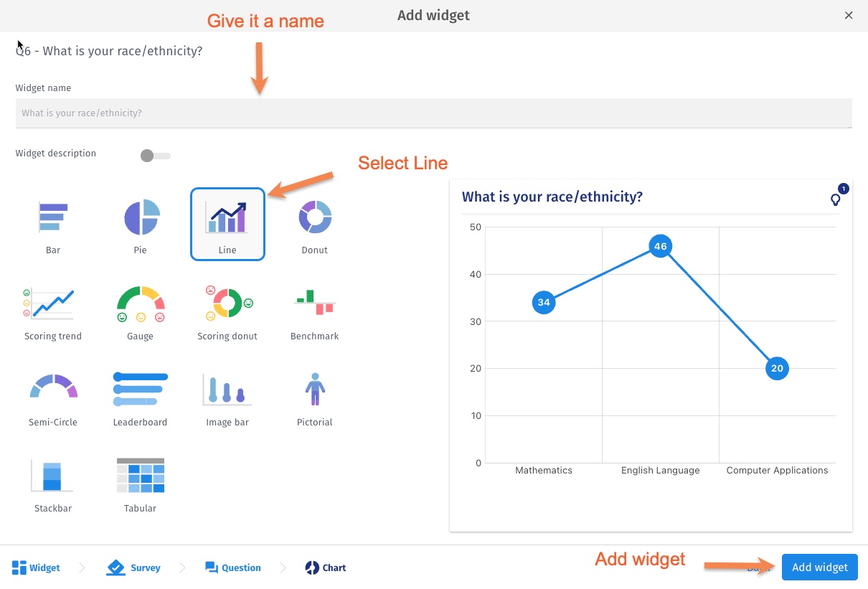Enable the Widget description toggle
Image resolution: width=868 pixels, height=589 pixels.
pos(155,156)
